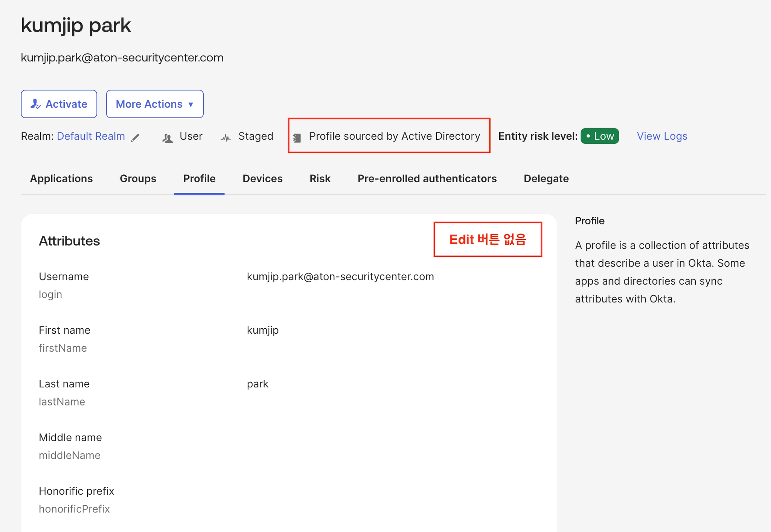Switch to the Groups tab
This screenshot has width=771, height=532.
pos(138,178)
